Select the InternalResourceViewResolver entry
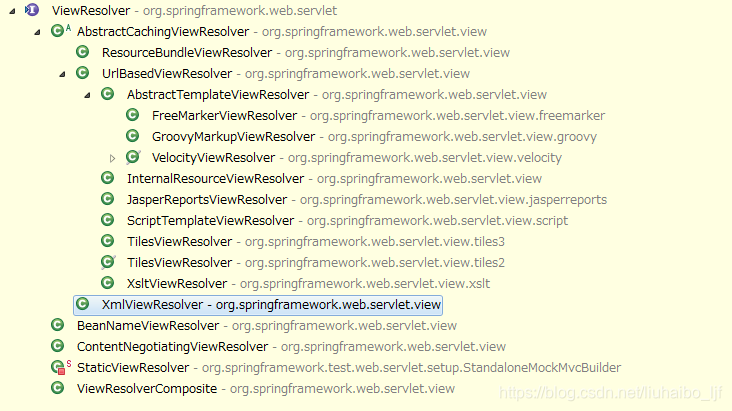 (x=334, y=179)
